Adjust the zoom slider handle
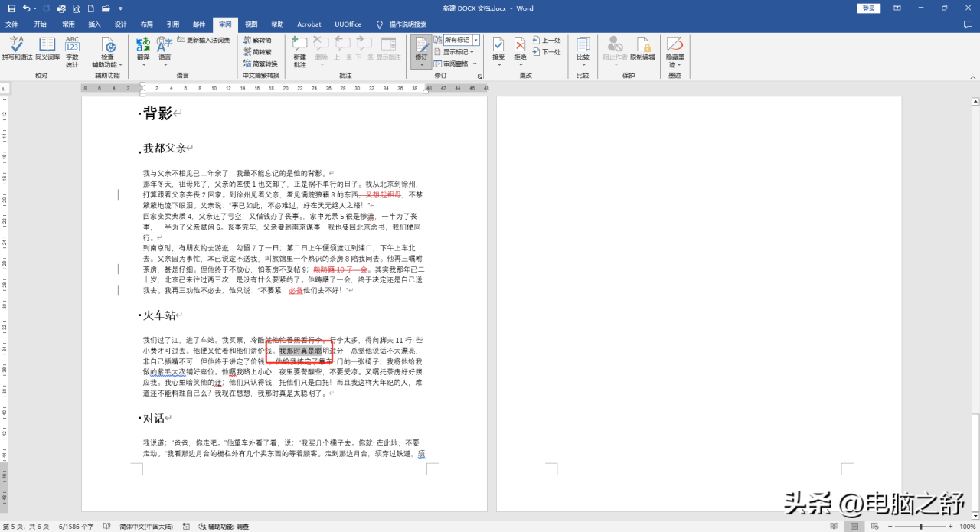The height and width of the screenshot is (532, 980). tap(921, 527)
